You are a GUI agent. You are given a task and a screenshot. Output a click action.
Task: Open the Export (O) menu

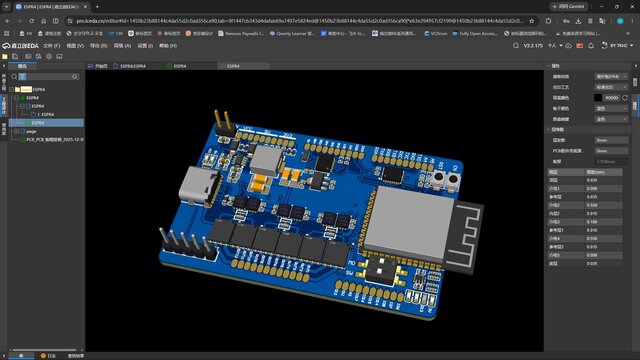coord(99,46)
